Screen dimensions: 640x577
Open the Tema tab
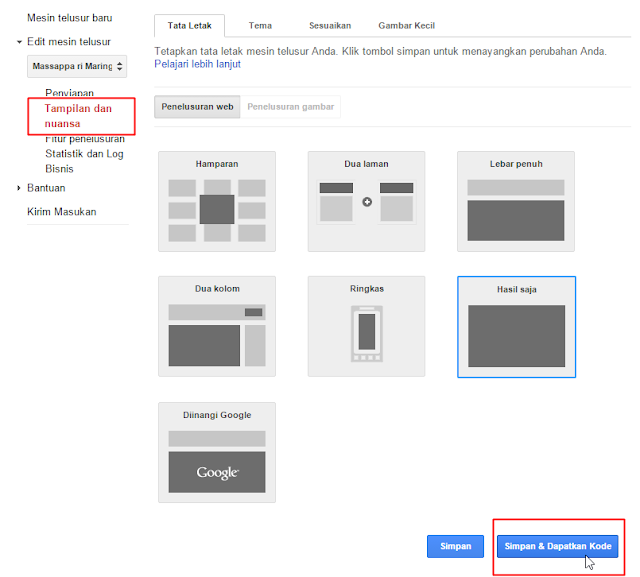pos(260,26)
